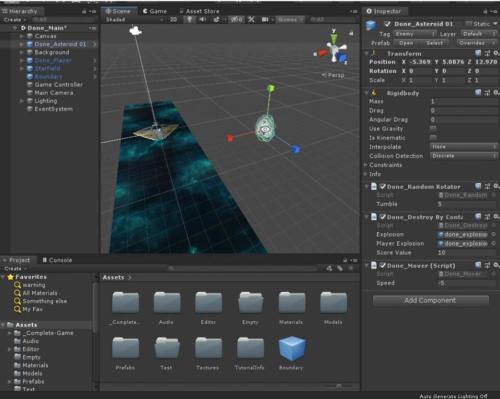Click the scene gizmo lock icon
The image size is (500, 399).
click(x=351, y=33)
